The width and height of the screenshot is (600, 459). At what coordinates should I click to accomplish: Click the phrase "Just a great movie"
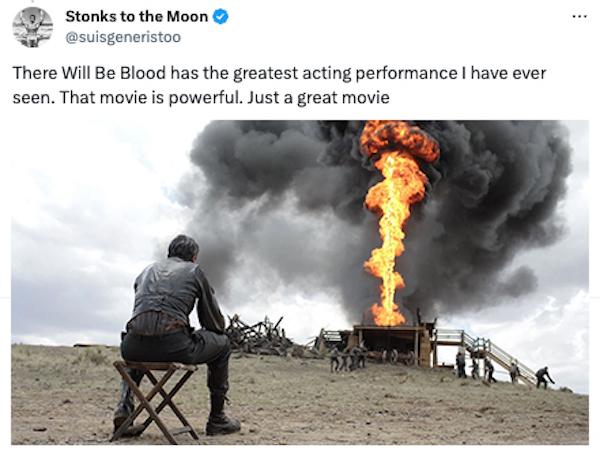click(x=318, y=98)
